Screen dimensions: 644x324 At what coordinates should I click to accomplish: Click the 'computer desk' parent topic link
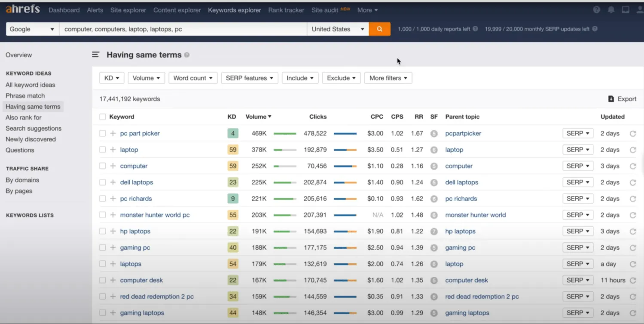[466, 280]
